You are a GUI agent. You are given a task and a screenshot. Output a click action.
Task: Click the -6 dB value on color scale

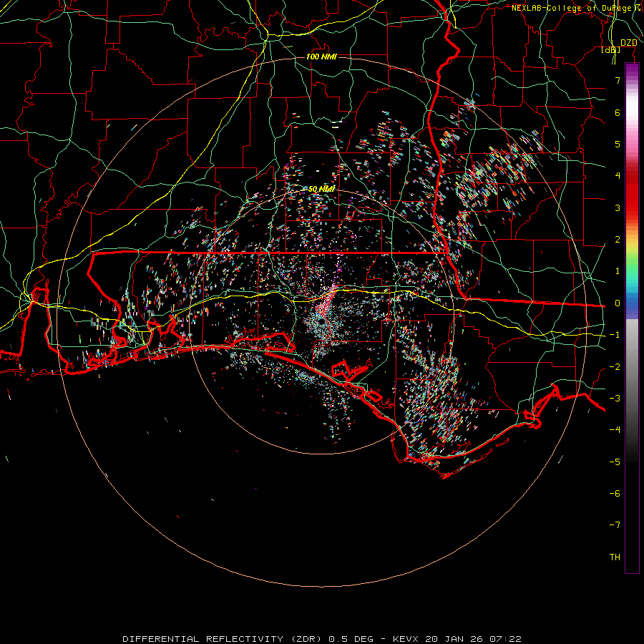pos(615,494)
